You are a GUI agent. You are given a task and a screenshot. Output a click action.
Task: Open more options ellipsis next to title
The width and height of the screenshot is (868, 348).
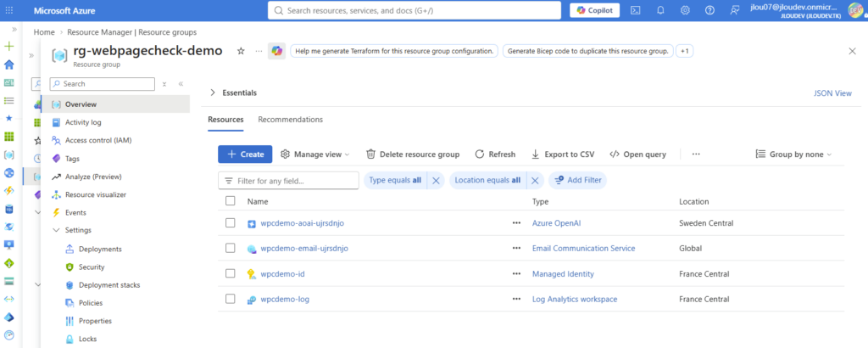259,51
